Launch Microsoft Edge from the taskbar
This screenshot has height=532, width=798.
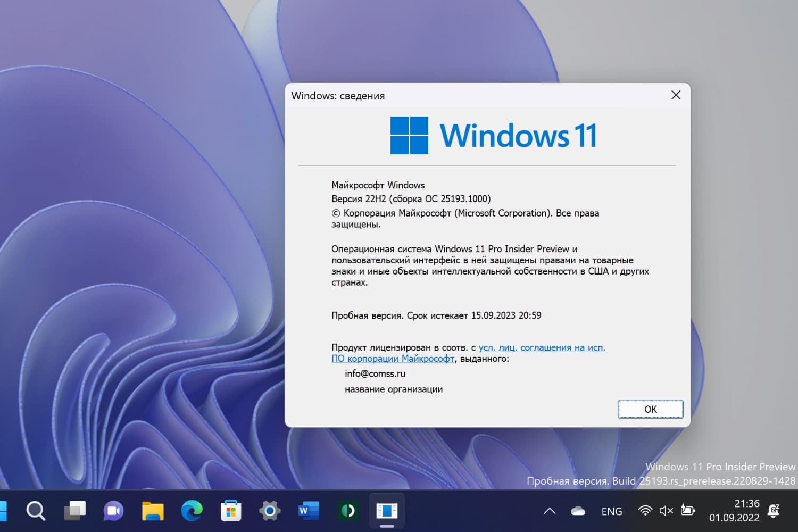click(192, 511)
